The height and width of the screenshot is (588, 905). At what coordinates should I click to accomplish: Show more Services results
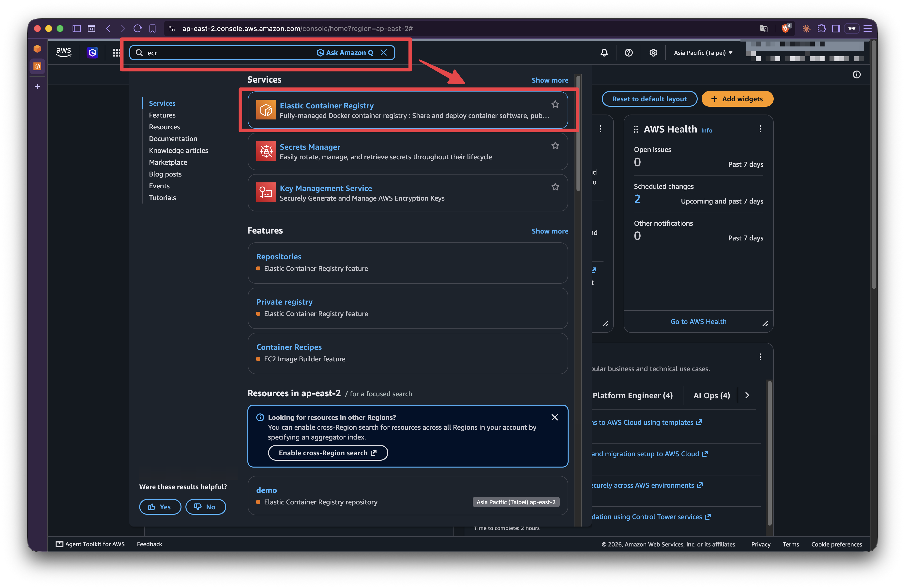point(550,80)
